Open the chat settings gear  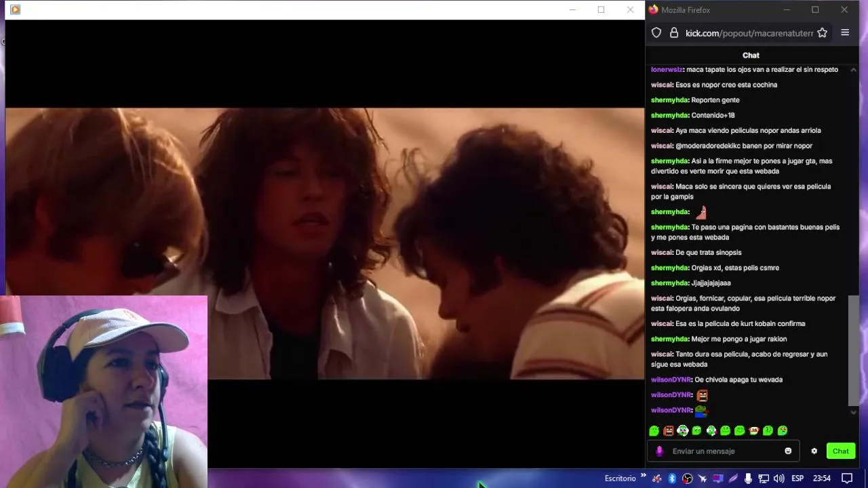point(814,451)
